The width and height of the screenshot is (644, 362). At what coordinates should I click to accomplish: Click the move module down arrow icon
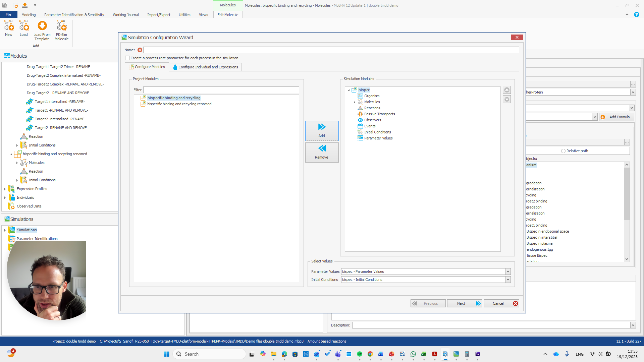507,99
